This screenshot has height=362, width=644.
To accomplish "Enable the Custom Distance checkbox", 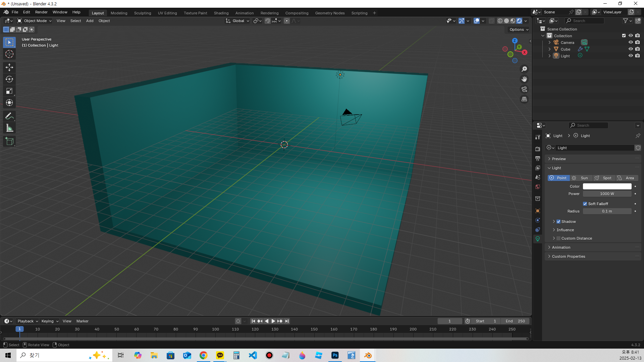I will tap(558, 238).
